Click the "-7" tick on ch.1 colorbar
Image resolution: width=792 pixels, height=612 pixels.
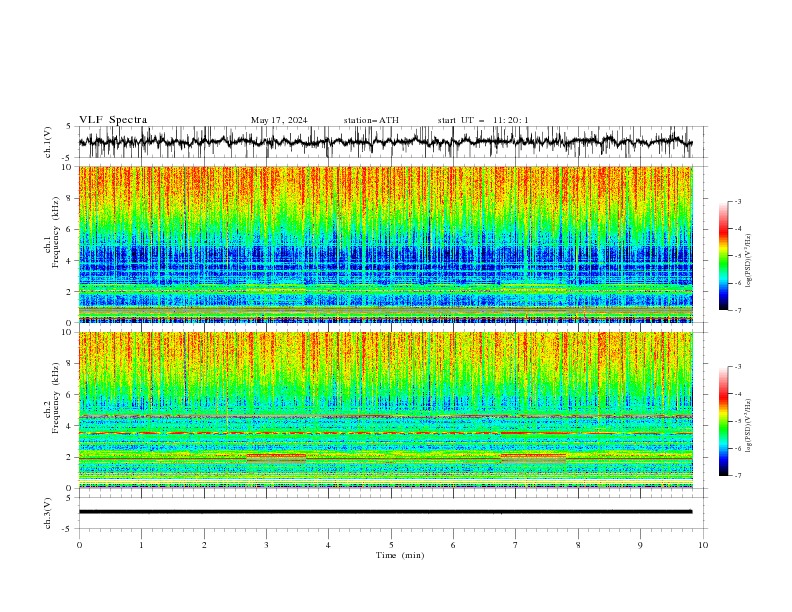click(x=738, y=310)
